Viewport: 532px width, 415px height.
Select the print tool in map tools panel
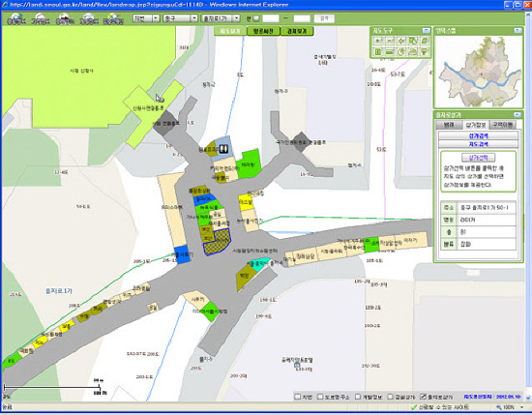click(x=413, y=52)
